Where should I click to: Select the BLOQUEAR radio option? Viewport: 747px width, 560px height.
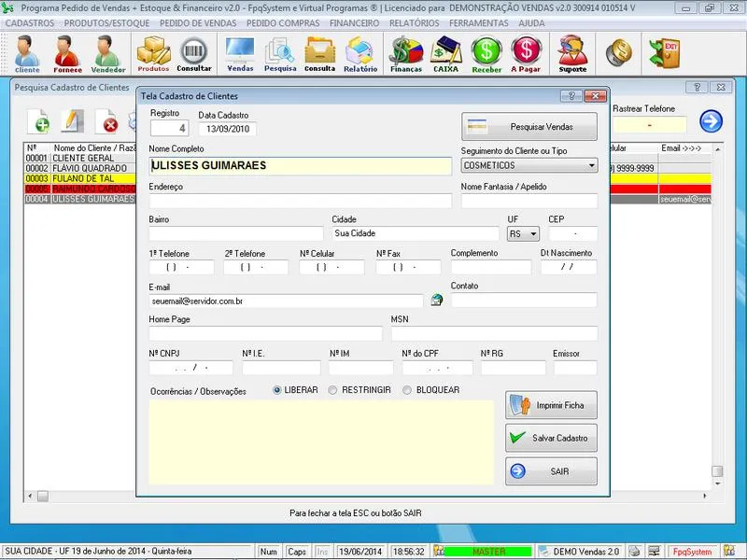click(x=407, y=390)
